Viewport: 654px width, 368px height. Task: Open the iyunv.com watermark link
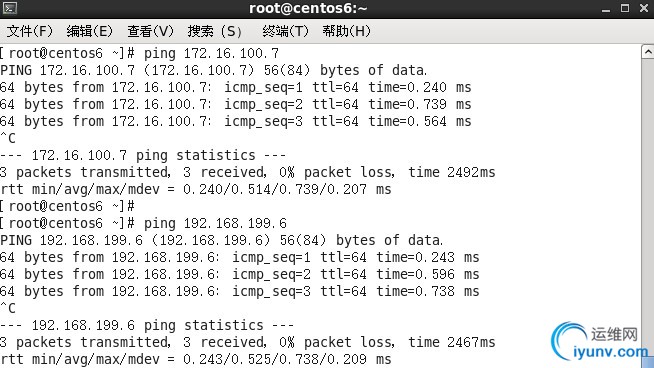click(x=611, y=352)
